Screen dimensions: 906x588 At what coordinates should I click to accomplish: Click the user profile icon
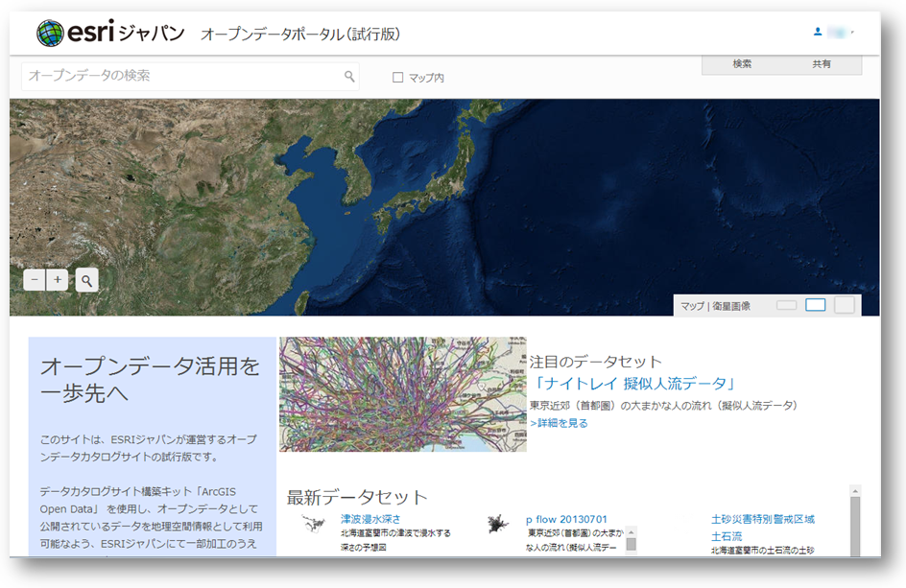[818, 32]
